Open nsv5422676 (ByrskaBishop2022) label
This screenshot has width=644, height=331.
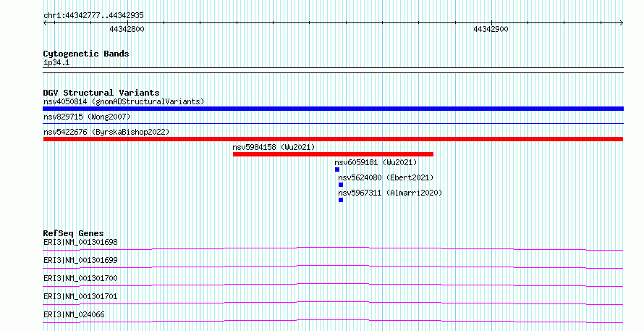(x=106, y=132)
